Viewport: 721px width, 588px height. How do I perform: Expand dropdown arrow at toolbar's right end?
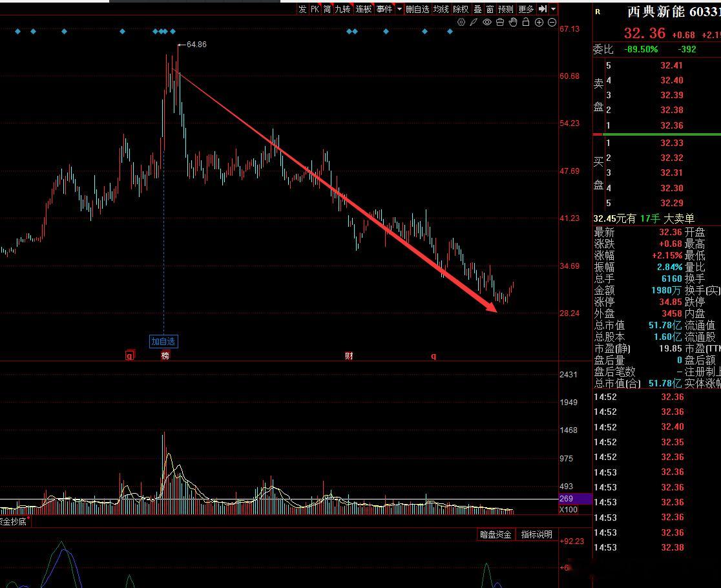553,9
